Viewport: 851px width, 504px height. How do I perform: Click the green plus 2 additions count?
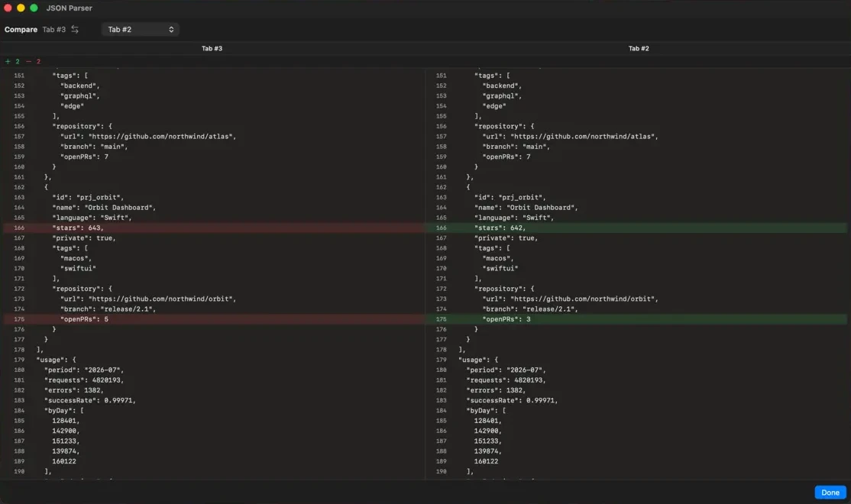12,61
